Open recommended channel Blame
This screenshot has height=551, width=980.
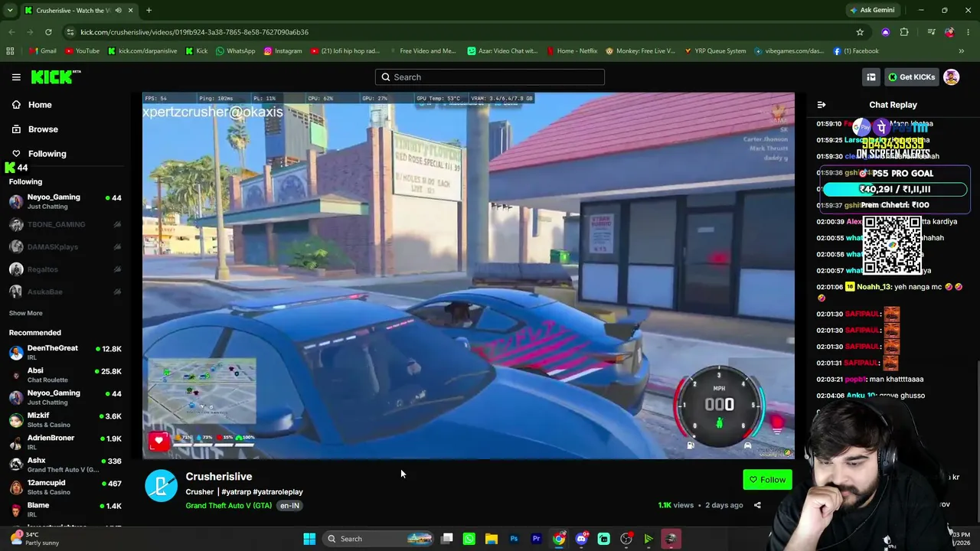(65, 509)
